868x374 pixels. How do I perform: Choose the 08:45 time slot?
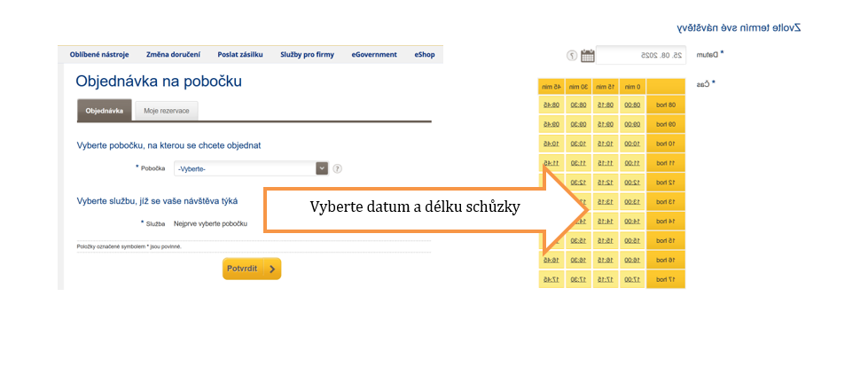(x=551, y=104)
